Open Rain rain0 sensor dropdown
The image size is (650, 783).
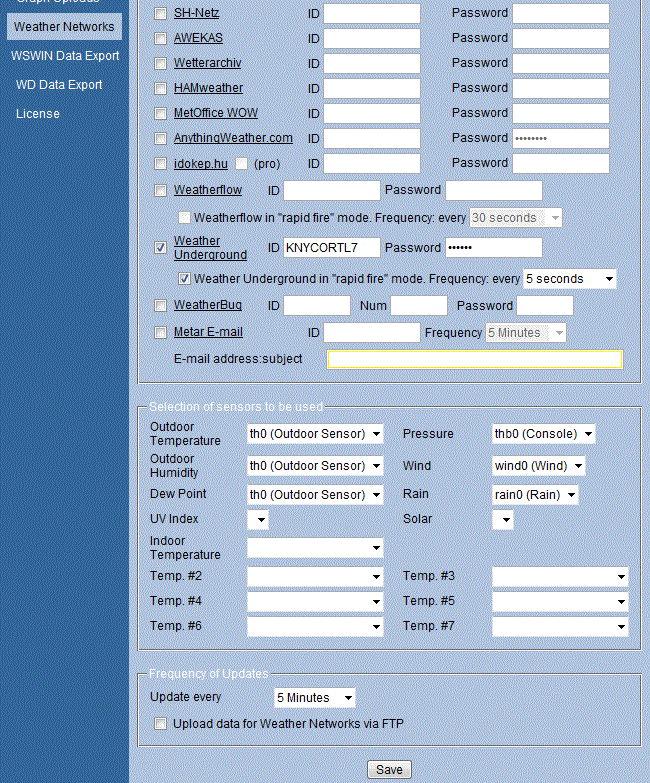[x=535, y=495]
